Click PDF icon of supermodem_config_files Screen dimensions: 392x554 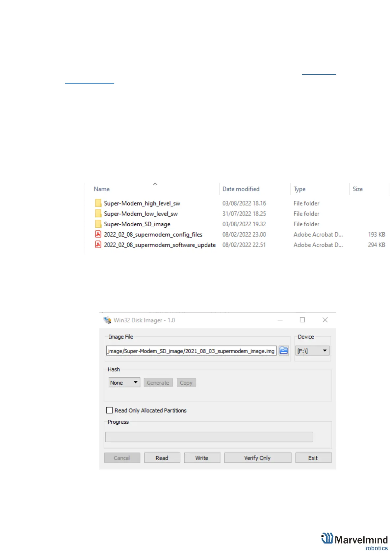pos(98,234)
